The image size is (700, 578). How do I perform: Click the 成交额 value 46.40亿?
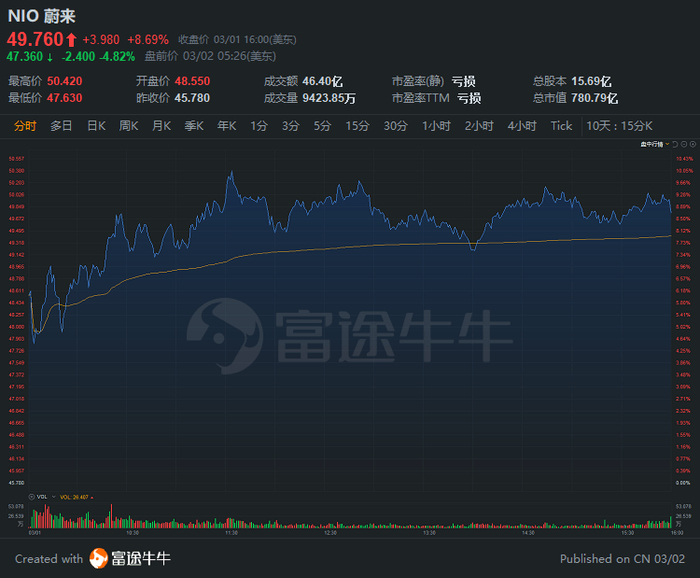pyautogui.click(x=323, y=81)
